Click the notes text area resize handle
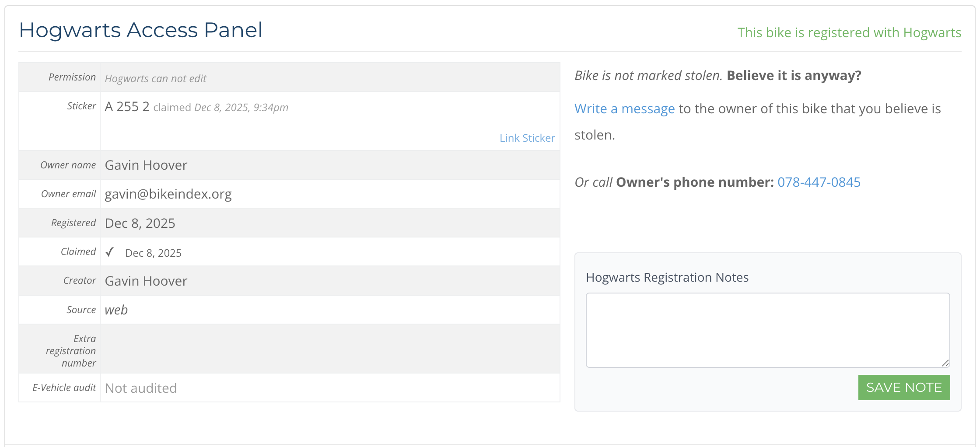 [945, 363]
